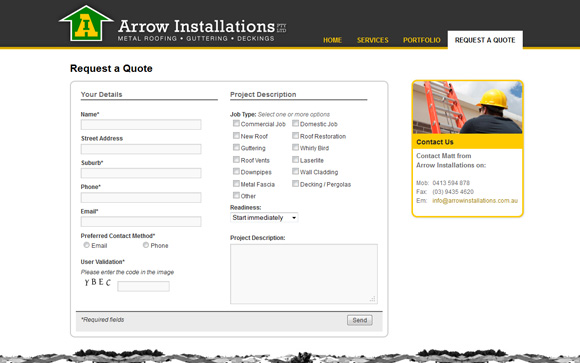Check the Decking / Pergolas option
Screen dimensions: 580x363
coord(296,184)
